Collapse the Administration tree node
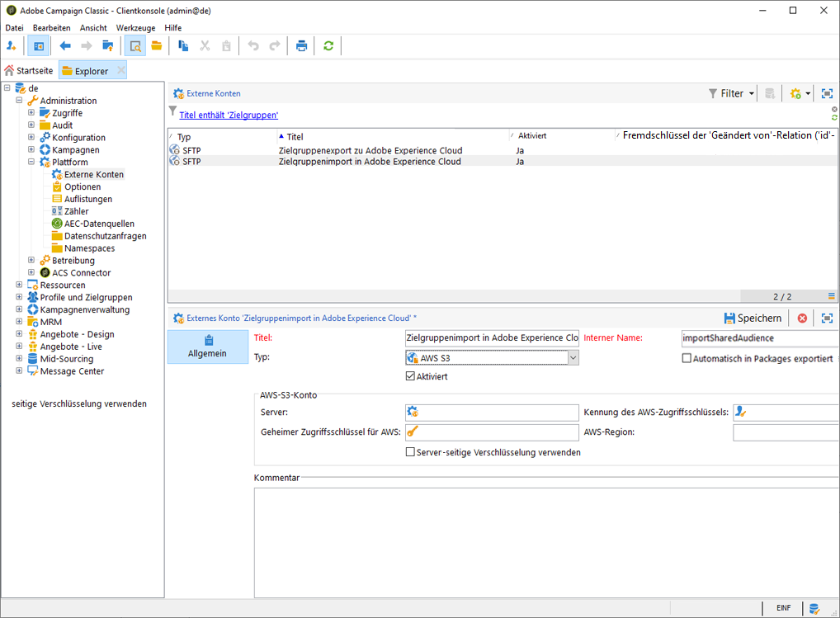840x618 pixels. coord(19,100)
